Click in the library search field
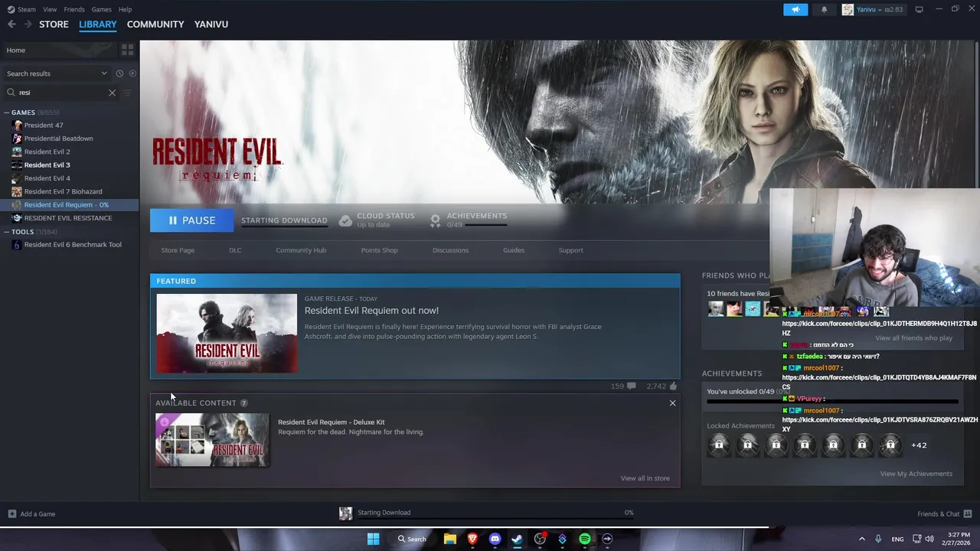The image size is (980, 551). (x=61, y=93)
